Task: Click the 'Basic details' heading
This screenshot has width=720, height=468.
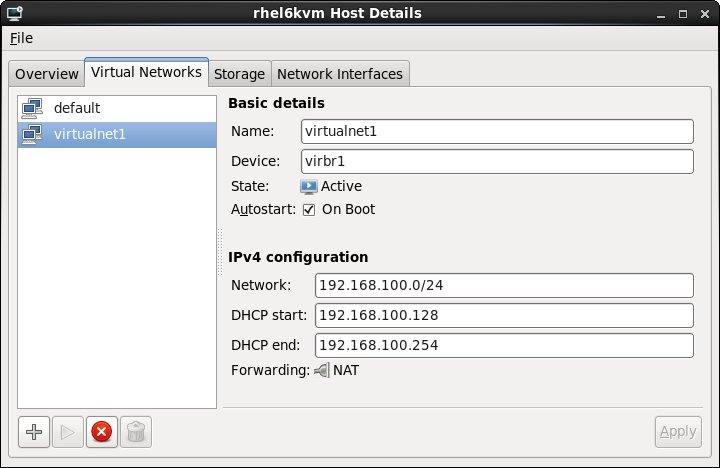Action: [276, 103]
